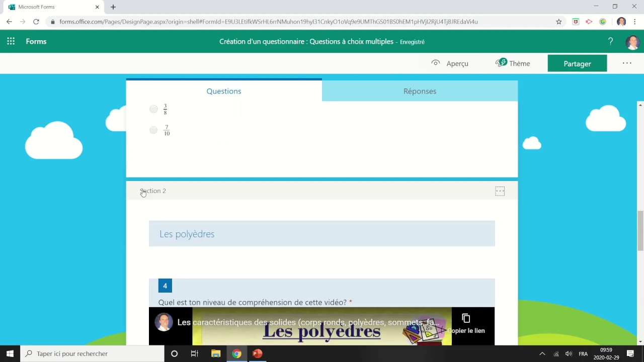644x362 pixels.
Task: Switch to the Questions tab
Action: coord(224,91)
